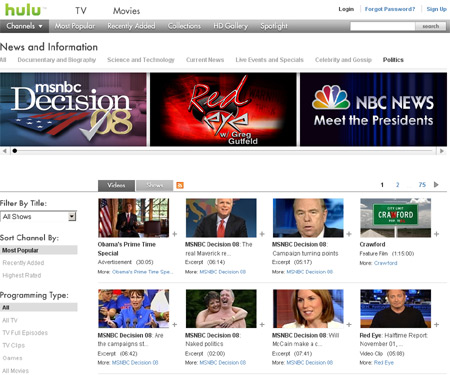Image resolution: width=450 pixels, height=375 pixels.
Task: Sort channel by Recently Added
Action: tap(23, 263)
